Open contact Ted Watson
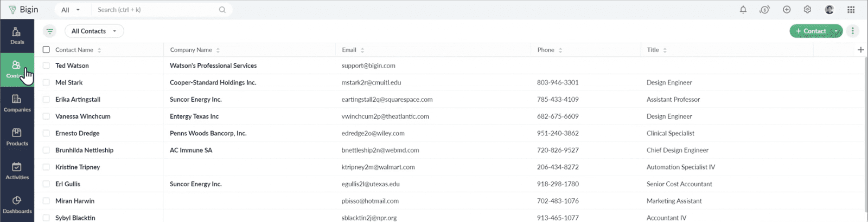Viewport: 868px width, 222px height. coord(72,66)
